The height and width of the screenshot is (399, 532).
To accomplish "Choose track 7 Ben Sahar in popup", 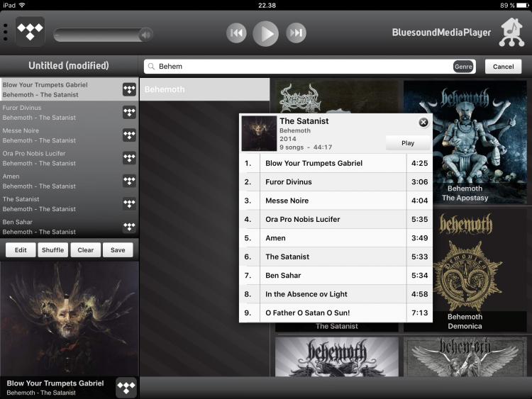I will click(x=336, y=275).
